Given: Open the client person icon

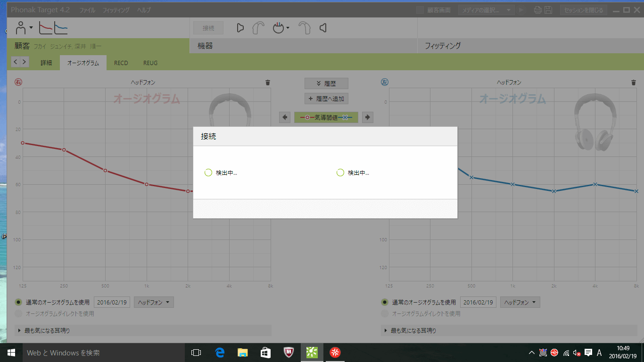Looking at the screenshot, I should [x=21, y=28].
